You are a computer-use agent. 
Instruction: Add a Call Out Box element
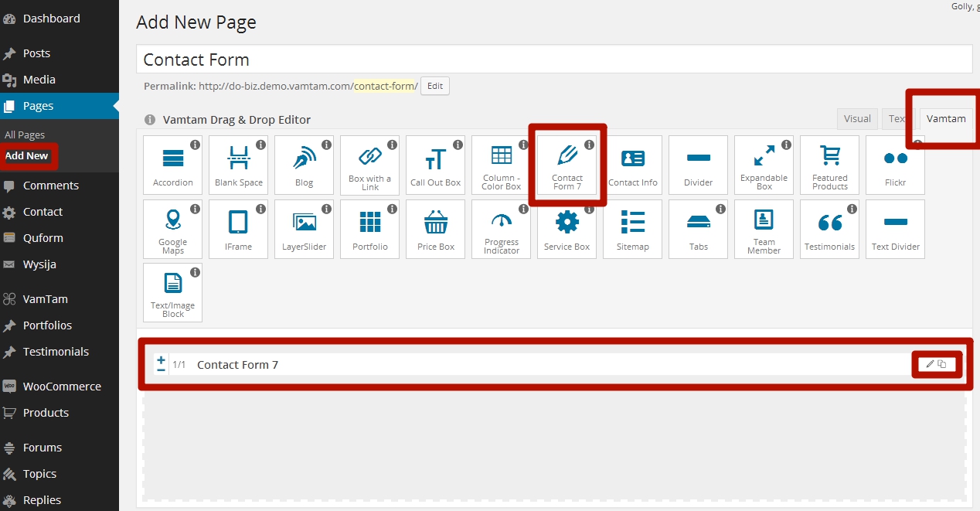(435, 165)
